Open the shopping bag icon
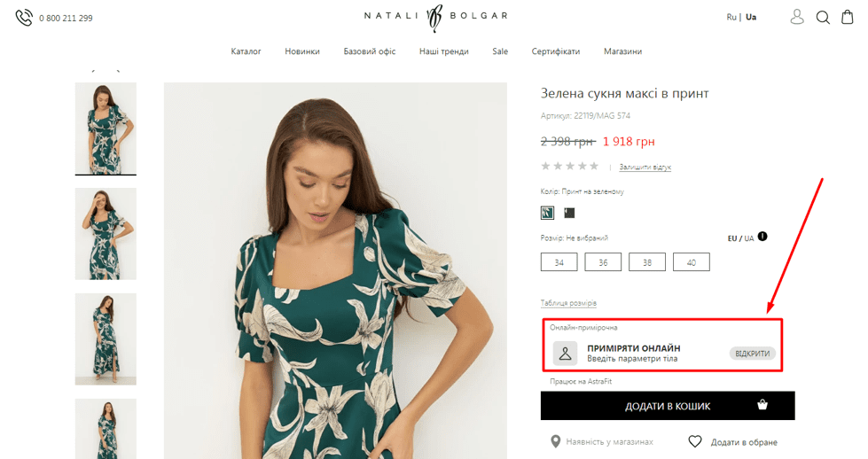This screenshot has height=459, width=868. tap(848, 17)
